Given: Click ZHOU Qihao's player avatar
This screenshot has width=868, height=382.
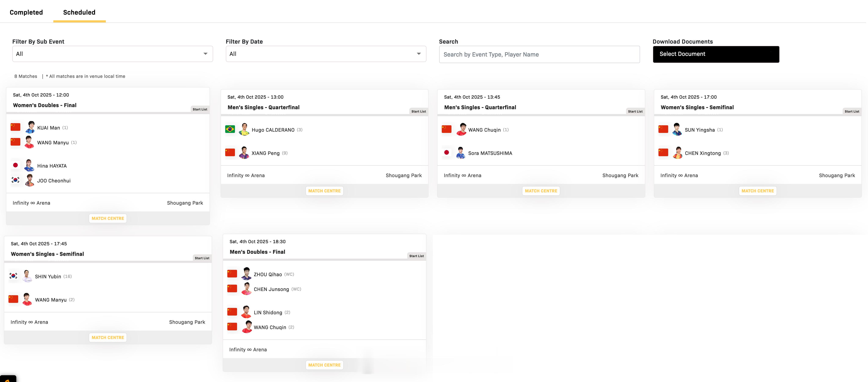Looking at the screenshot, I should (x=246, y=274).
